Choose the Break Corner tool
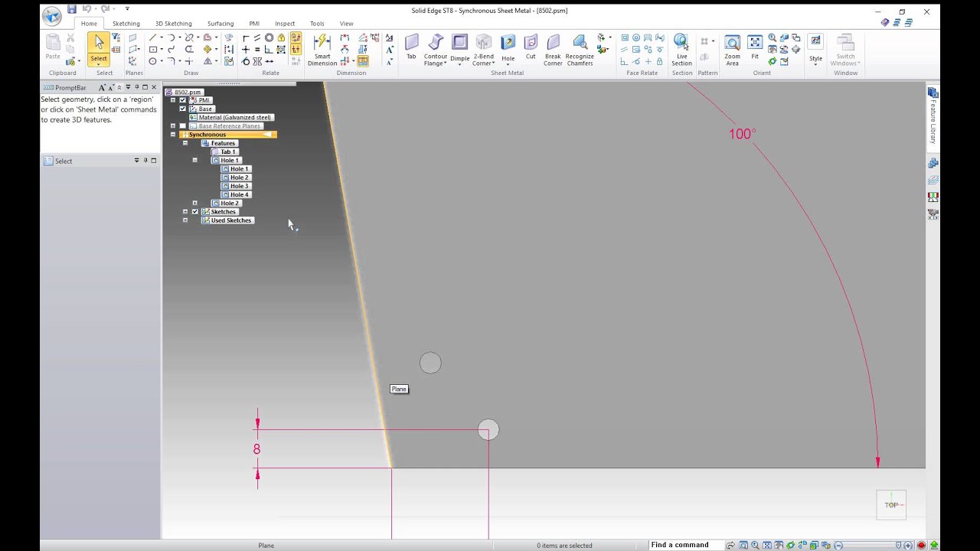The image size is (980, 551). pos(553,50)
